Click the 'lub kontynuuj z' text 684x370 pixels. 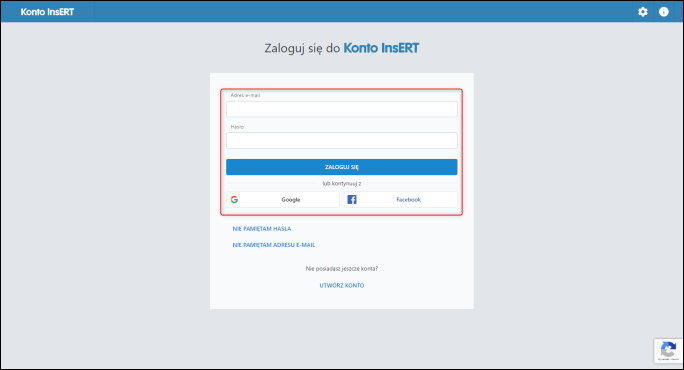point(342,183)
